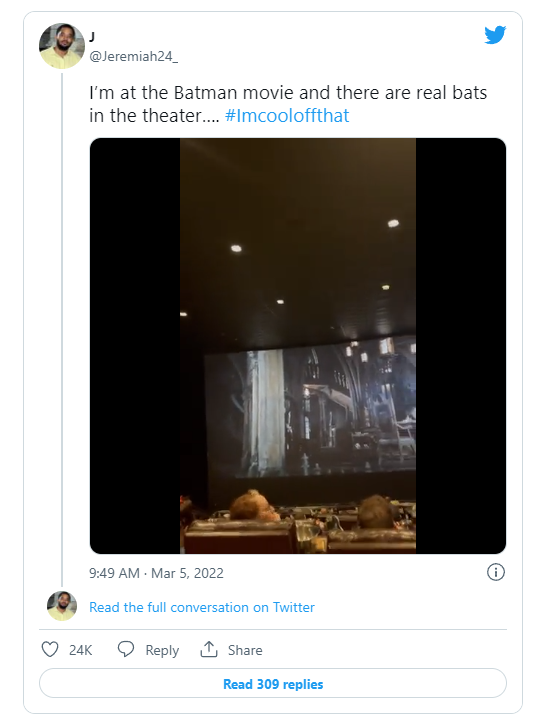Open the #Imcooloffthat hashtag
Screen dimensions: 546x720
(287, 116)
